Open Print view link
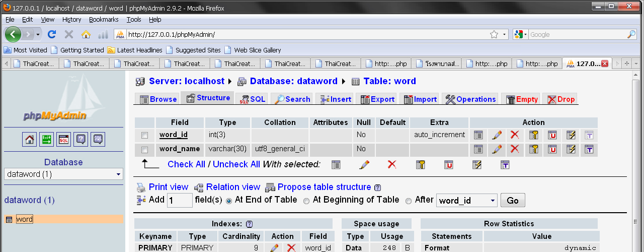This screenshot has width=644, height=252. tap(169, 187)
